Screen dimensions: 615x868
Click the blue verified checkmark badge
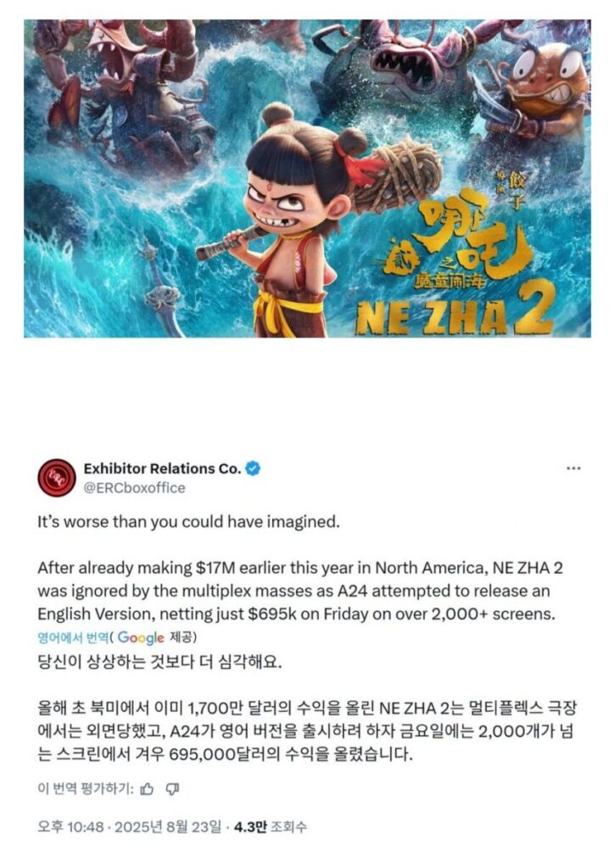[x=253, y=468]
